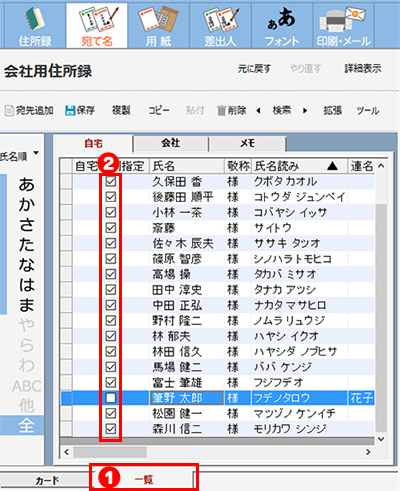Click the 連名 column header

pos(361,166)
